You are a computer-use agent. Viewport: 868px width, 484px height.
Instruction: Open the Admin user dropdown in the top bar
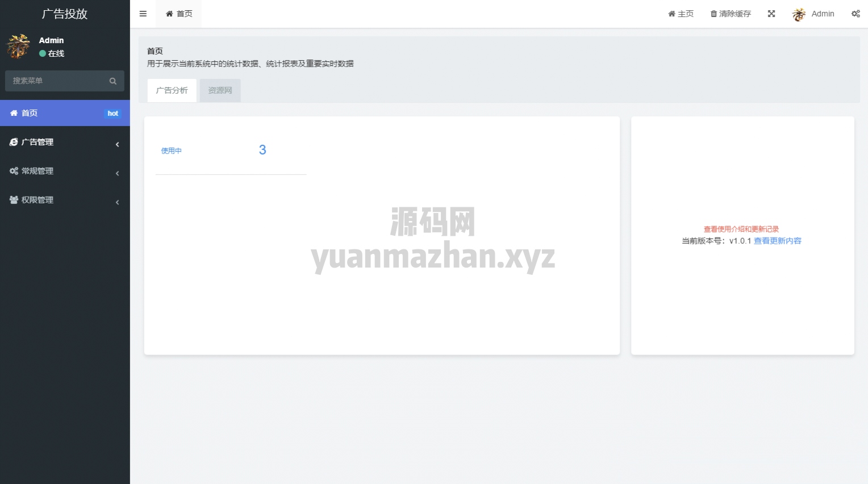pyautogui.click(x=813, y=14)
